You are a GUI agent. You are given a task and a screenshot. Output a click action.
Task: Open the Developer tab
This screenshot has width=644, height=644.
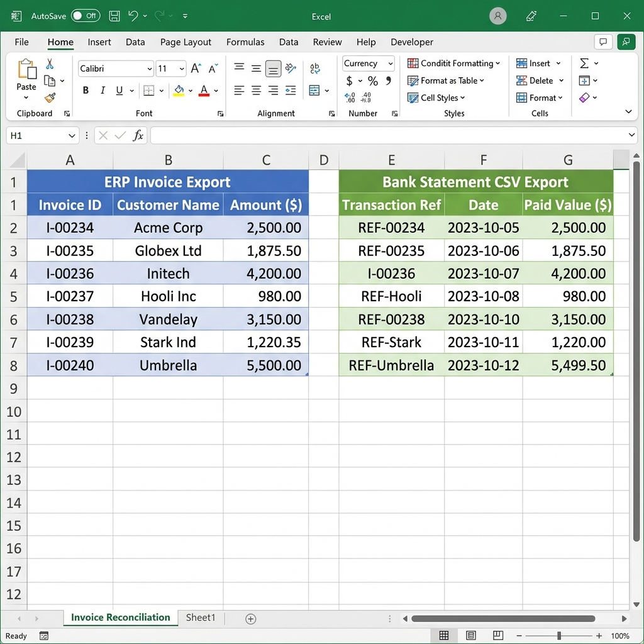(412, 42)
